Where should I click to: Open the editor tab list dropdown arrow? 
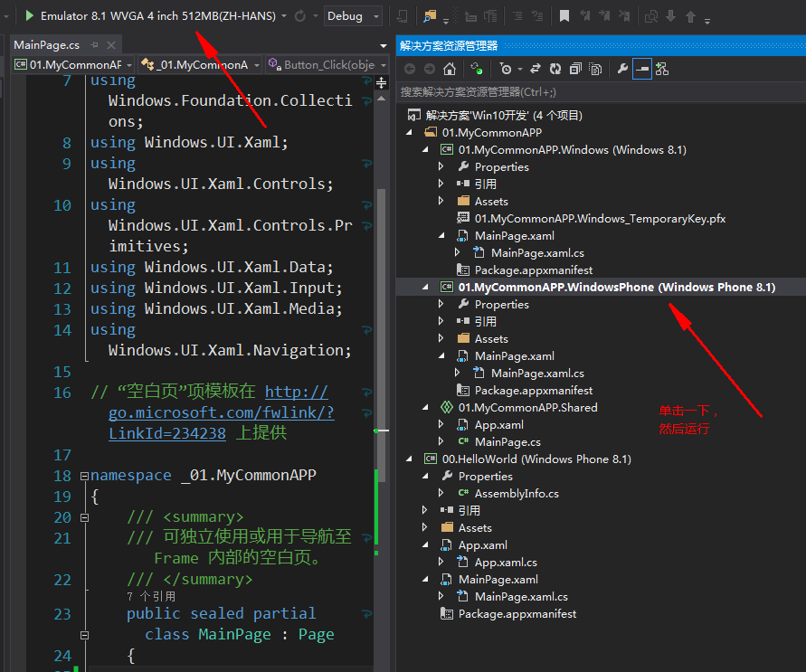tap(383, 46)
